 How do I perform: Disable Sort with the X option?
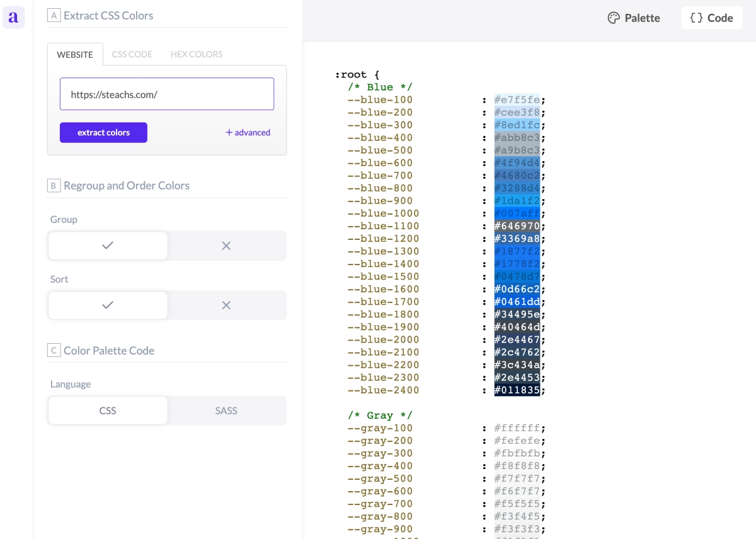(226, 305)
